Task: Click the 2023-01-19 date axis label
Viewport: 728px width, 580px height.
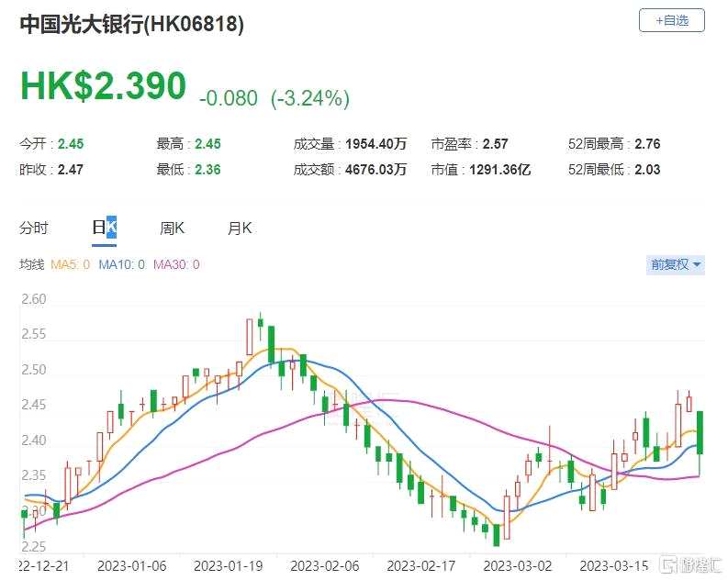Action: [228, 566]
